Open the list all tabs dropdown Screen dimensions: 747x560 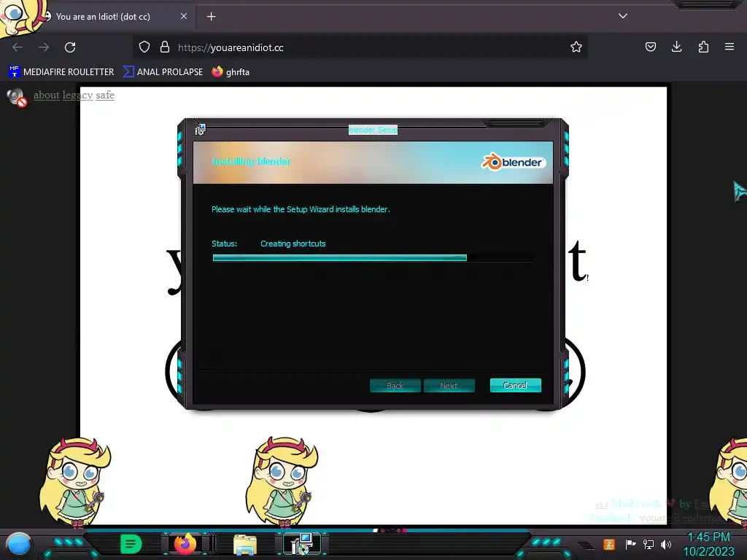pos(623,16)
